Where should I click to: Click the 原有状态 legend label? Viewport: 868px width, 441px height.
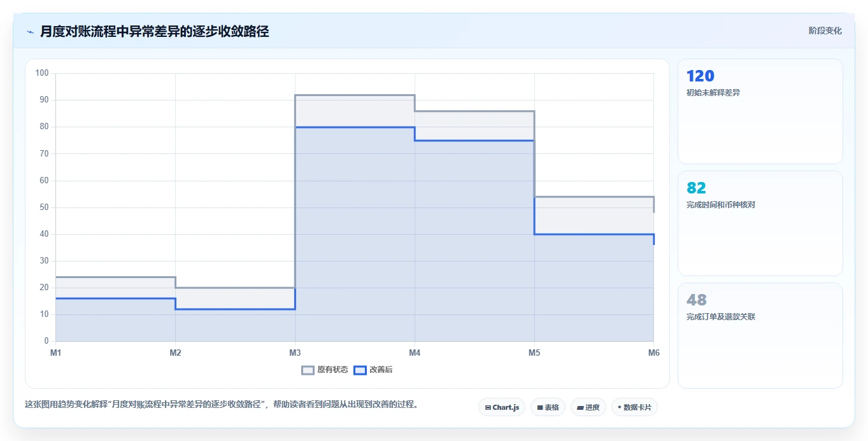pos(332,370)
